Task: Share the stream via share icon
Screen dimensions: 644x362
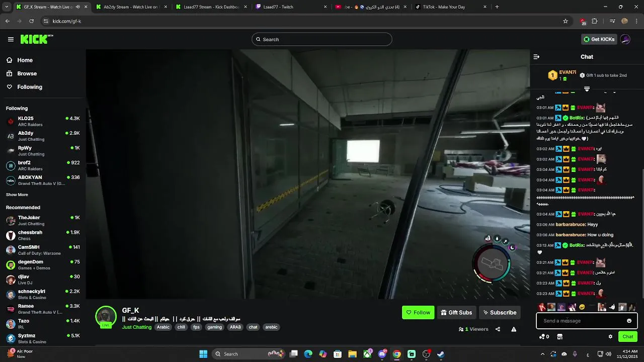Action: [x=498, y=329]
